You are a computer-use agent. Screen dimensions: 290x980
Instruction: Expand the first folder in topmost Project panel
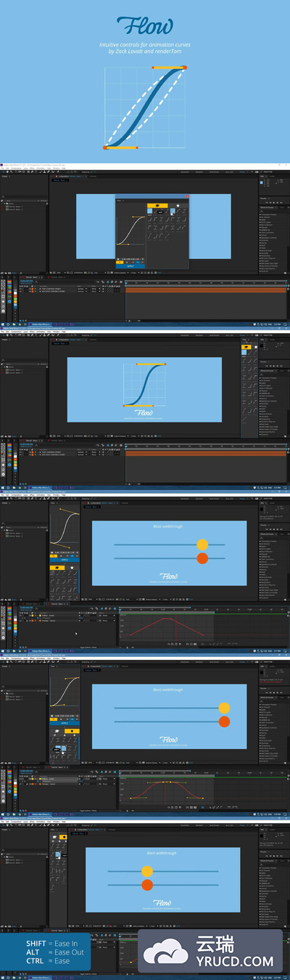(4, 203)
